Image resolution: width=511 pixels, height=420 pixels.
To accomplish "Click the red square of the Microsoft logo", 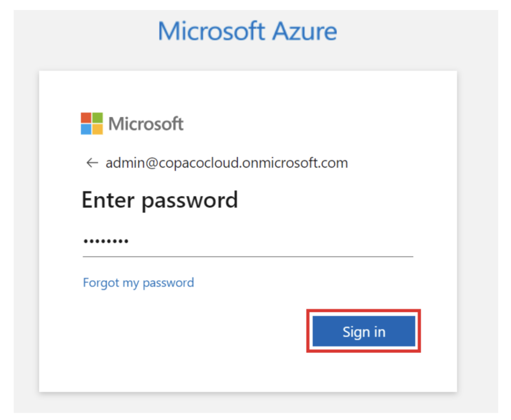I will coord(86,117).
